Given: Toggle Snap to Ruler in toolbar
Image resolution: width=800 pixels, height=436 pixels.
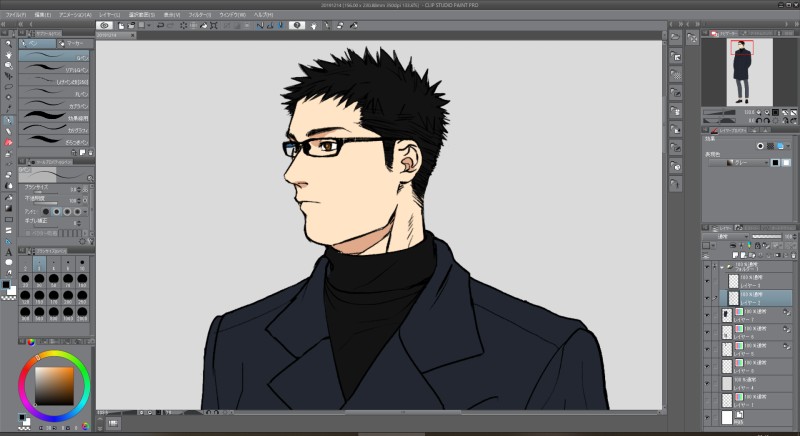Looking at the screenshot, I should pos(259,25).
